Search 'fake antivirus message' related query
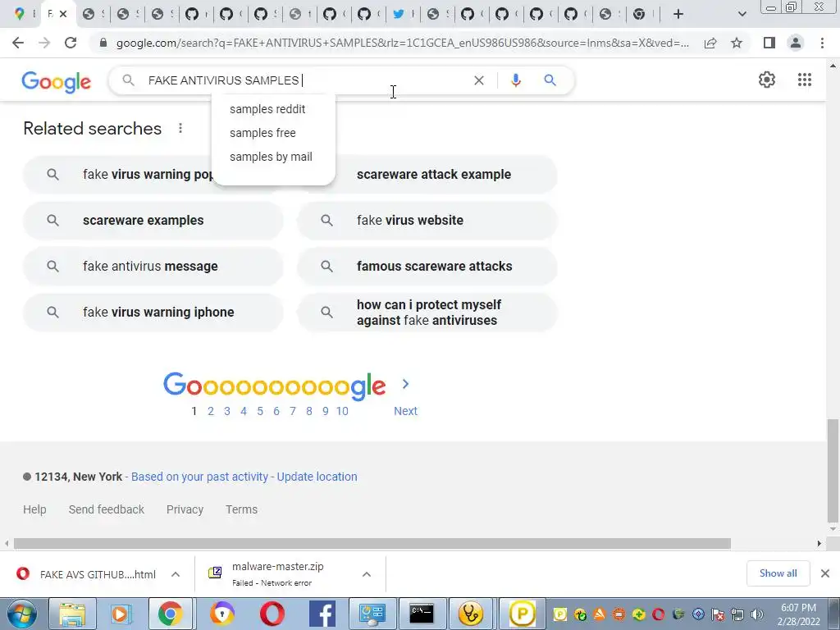Image resolution: width=840 pixels, height=630 pixels. coord(153,267)
